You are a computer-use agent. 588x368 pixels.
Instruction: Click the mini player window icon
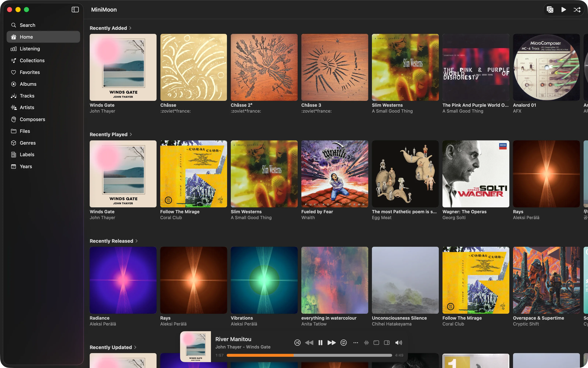point(376,343)
